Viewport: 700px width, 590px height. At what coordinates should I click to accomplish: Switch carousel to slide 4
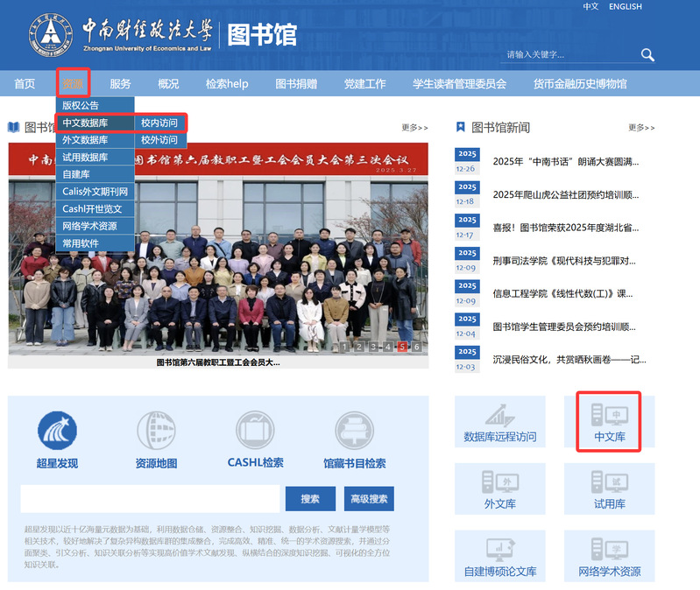[388, 347]
